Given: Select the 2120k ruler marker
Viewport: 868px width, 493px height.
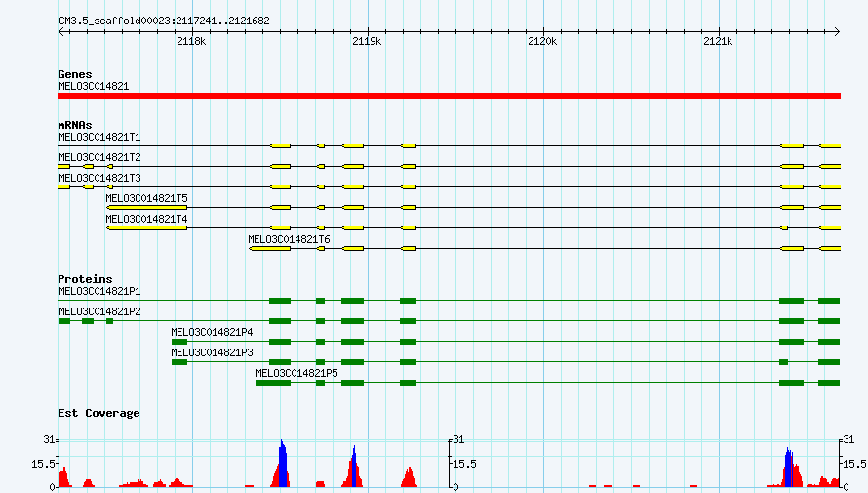Looking at the screenshot, I should 542,42.
